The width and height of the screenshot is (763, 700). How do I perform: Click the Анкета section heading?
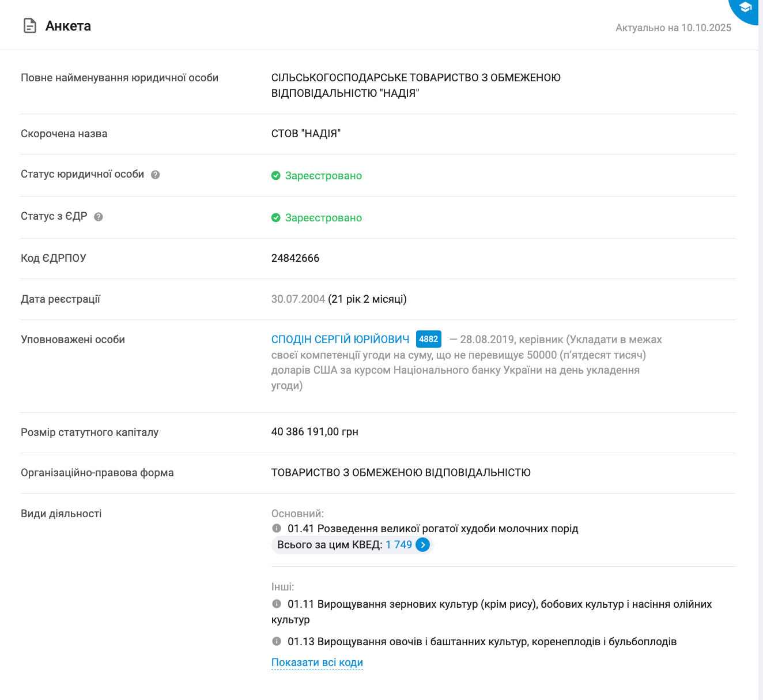point(68,26)
